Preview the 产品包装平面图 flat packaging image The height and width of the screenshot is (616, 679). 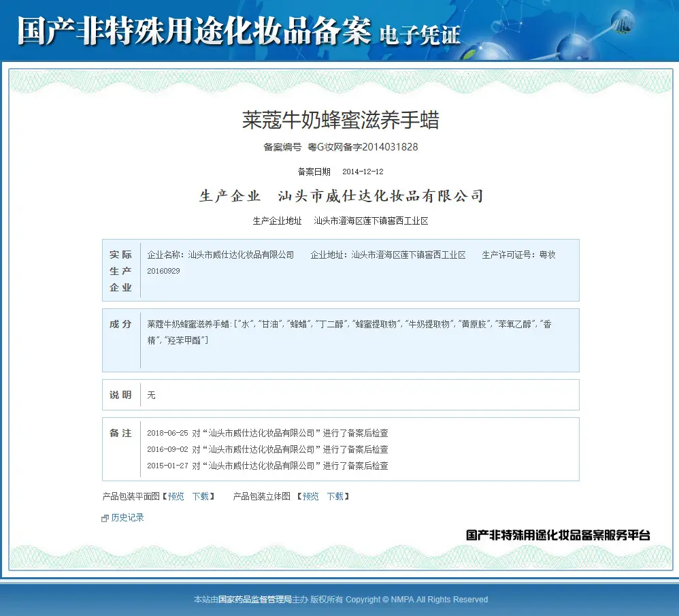(x=176, y=496)
